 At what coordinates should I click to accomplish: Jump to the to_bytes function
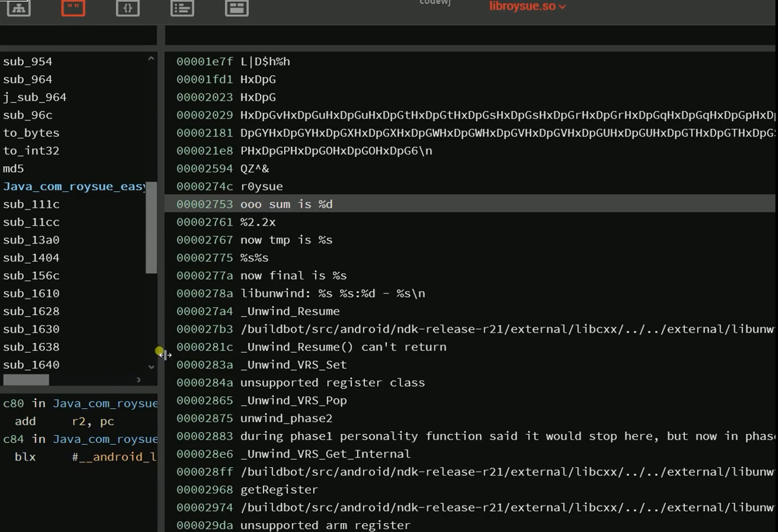[x=31, y=133]
